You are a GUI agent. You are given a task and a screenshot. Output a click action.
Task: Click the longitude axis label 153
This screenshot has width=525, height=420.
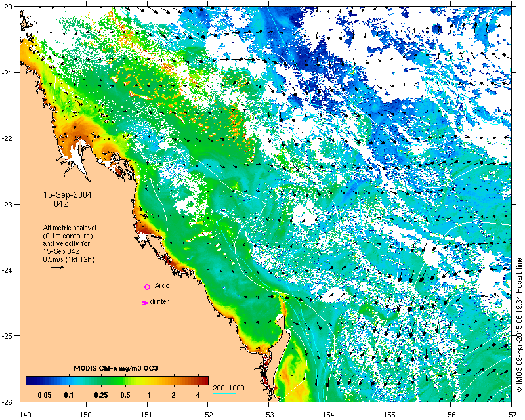(268, 415)
